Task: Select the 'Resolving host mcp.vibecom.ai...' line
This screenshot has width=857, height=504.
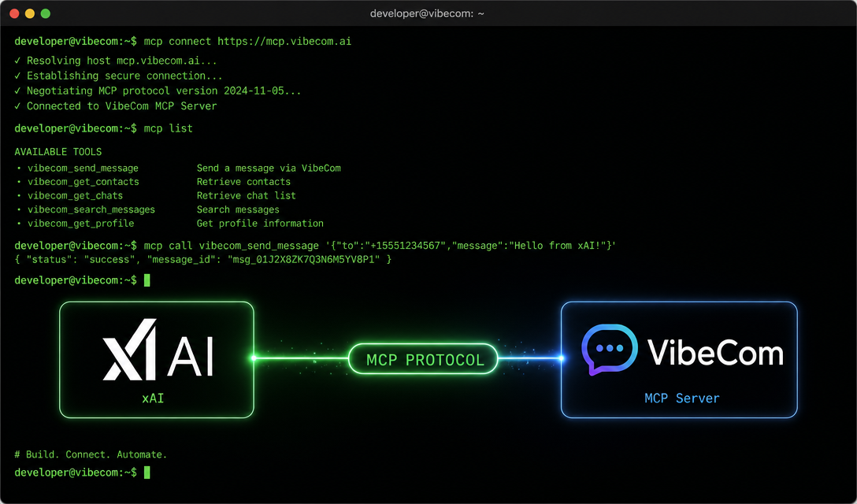Action: [x=121, y=61]
